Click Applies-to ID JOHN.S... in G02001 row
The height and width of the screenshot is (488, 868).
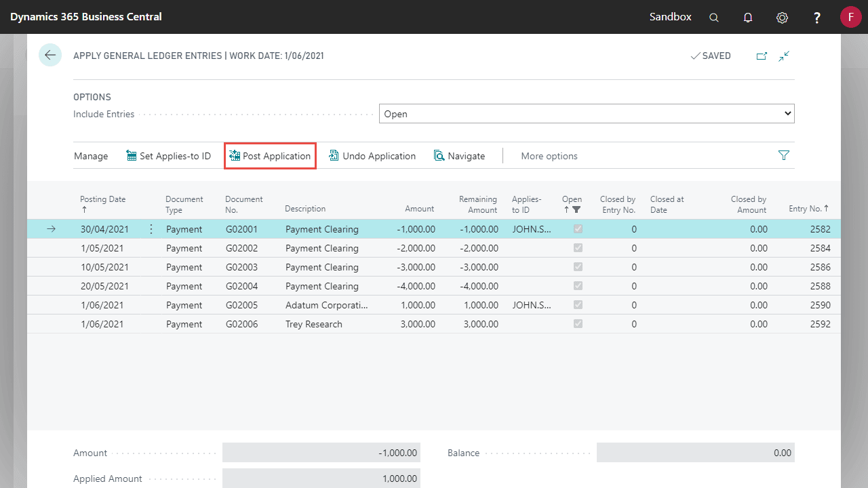pos(532,229)
